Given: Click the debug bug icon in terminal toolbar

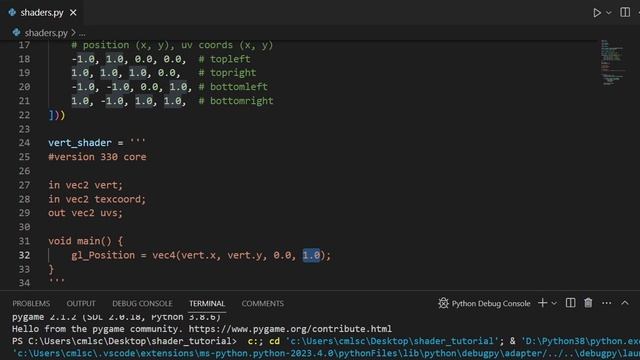Looking at the screenshot, I should tap(443, 303).
